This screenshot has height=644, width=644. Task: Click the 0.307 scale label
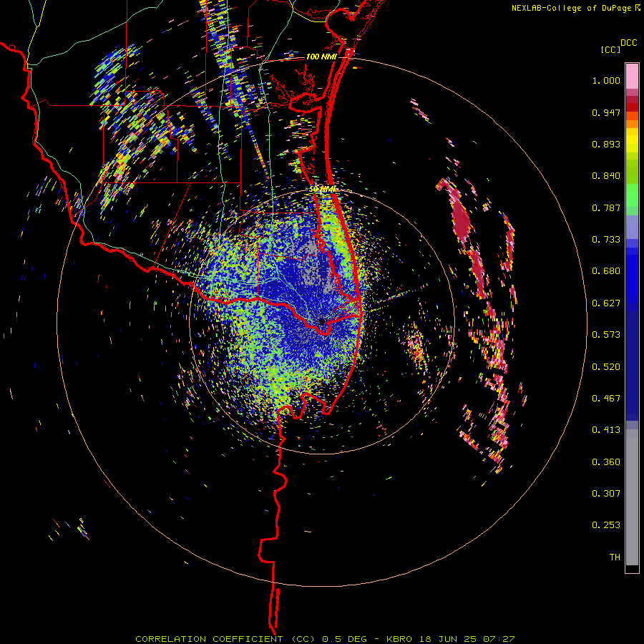pos(606,494)
